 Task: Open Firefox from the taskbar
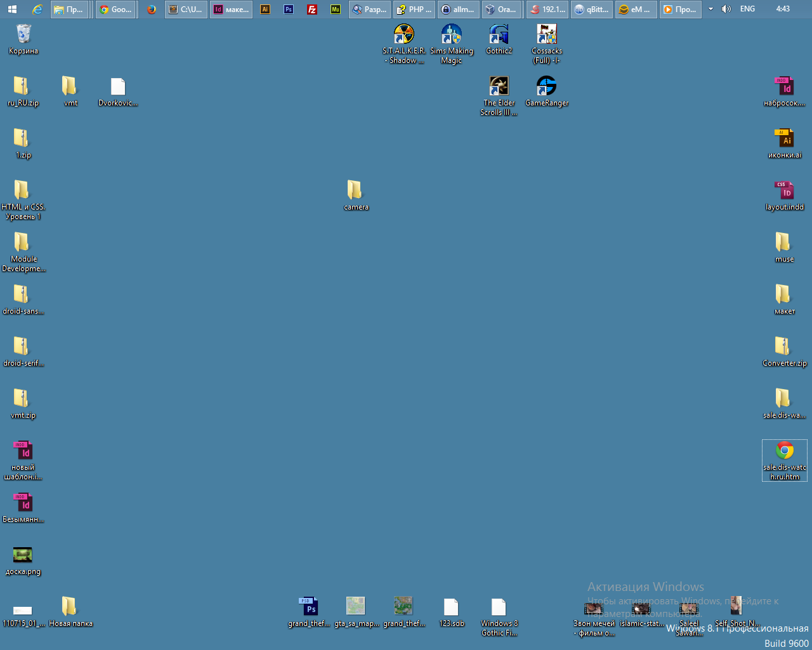pos(151,10)
